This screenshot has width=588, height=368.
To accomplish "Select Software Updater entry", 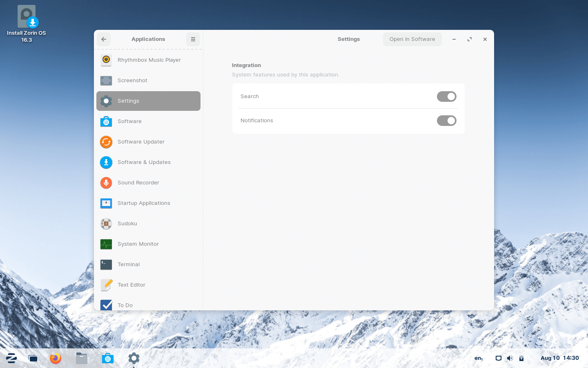I will coord(149,142).
